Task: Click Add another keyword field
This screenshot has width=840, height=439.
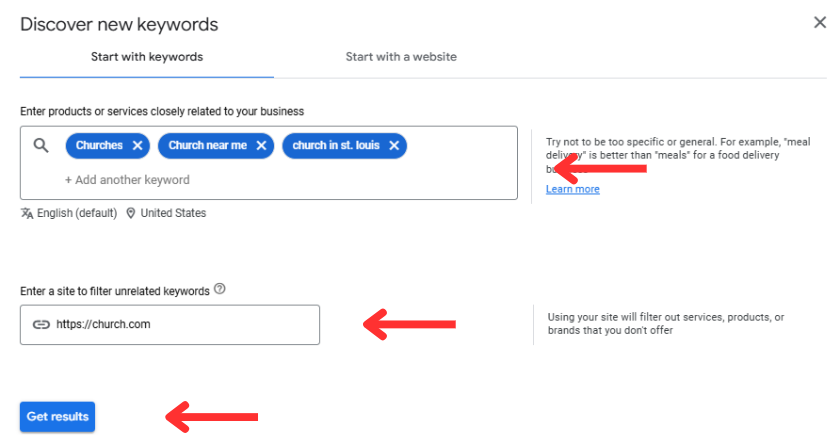Action: (127, 180)
